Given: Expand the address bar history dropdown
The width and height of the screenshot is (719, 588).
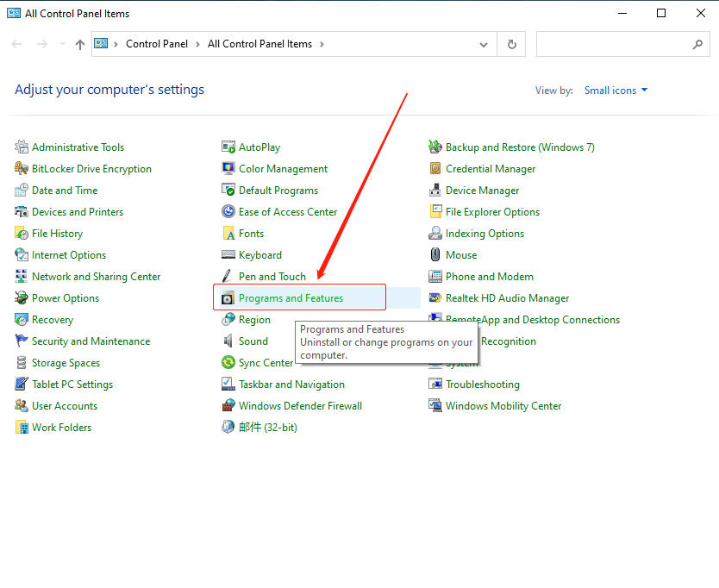Looking at the screenshot, I should coord(484,45).
